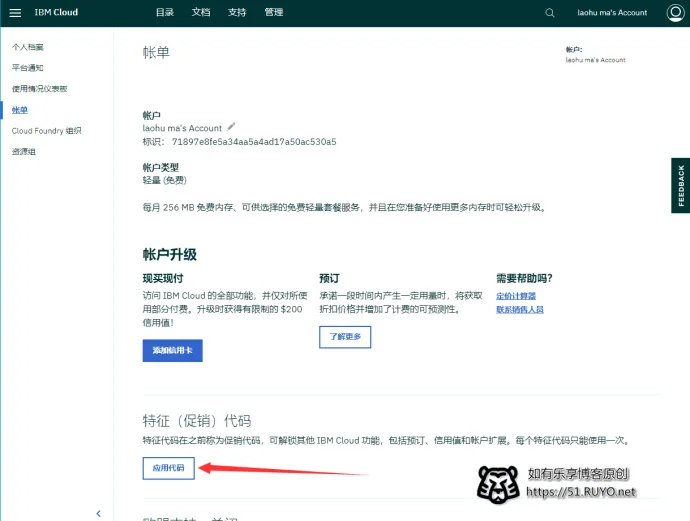Edit account name with pencil icon
This screenshot has width=690, height=521.
231,127
